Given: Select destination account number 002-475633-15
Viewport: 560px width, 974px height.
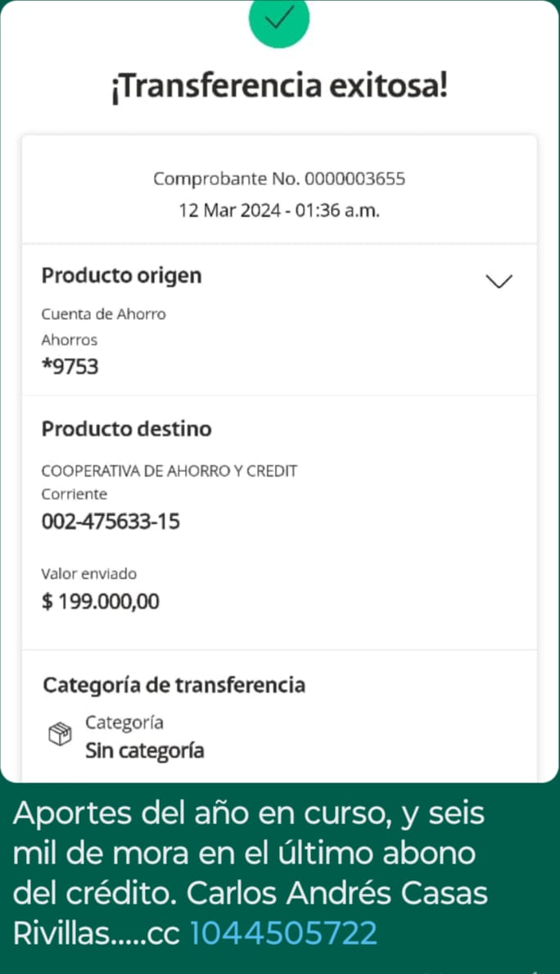Looking at the screenshot, I should pos(111,522).
